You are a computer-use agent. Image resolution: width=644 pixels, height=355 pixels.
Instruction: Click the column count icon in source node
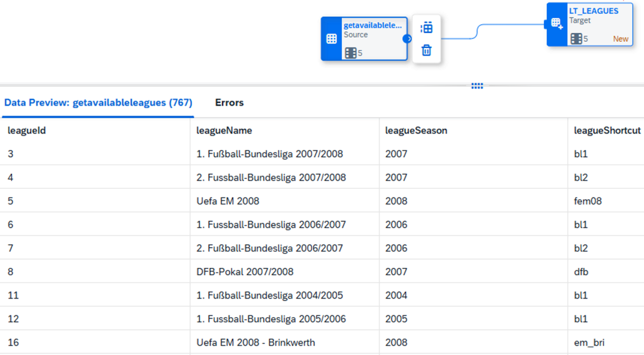[x=351, y=53]
